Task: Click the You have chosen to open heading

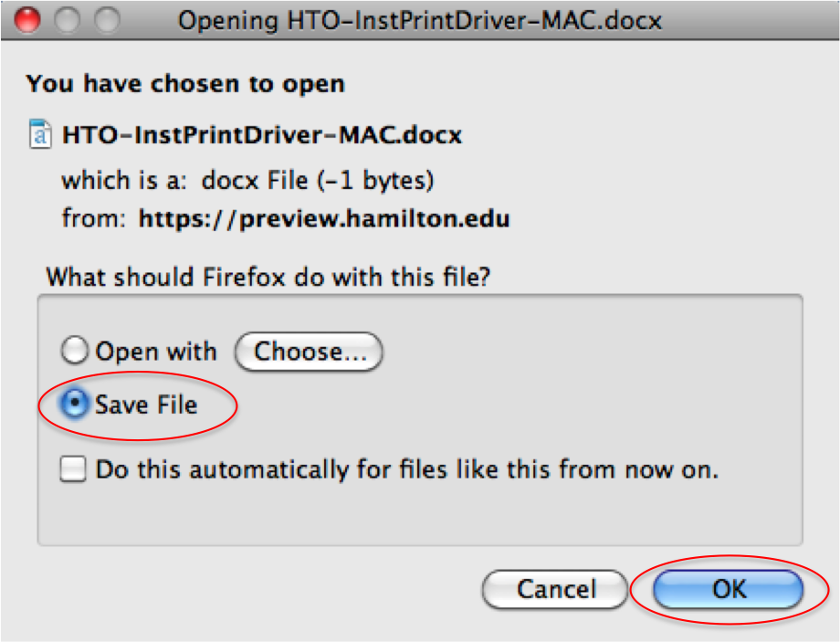Action: tap(185, 84)
